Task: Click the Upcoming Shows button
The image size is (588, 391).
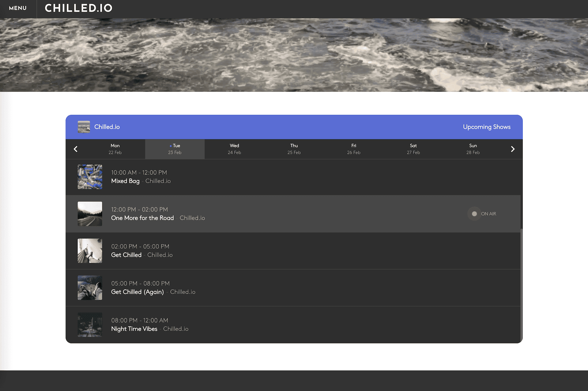Action: tap(486, 126)
